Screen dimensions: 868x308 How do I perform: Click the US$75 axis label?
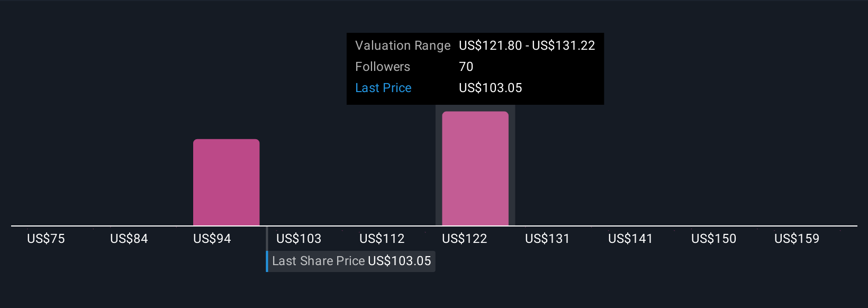tap(46, 239)
